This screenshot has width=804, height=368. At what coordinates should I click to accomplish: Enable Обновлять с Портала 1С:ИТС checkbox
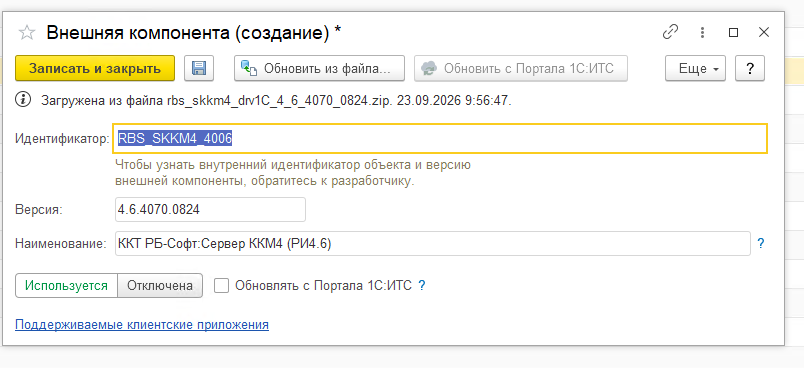pos(222,285)
